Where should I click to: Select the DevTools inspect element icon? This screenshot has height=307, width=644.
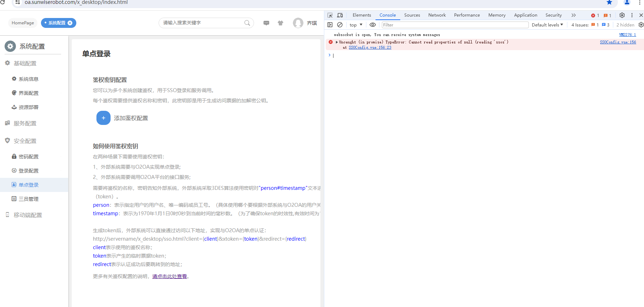tap(330, 15)
